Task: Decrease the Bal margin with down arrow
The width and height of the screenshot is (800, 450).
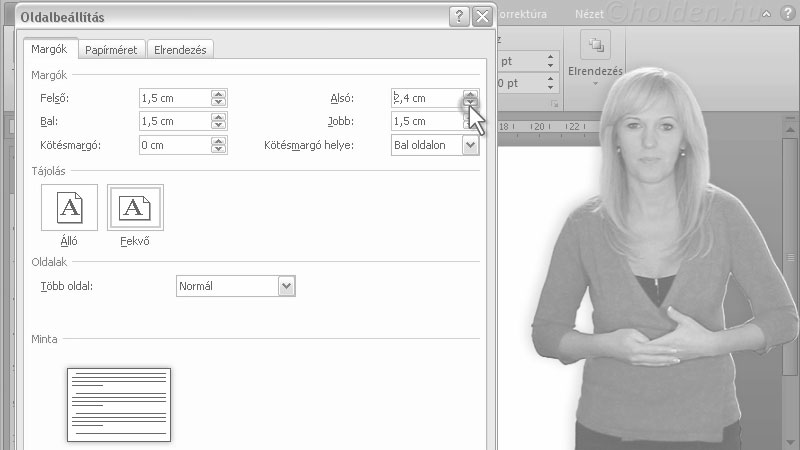Action: pos(219,126)
